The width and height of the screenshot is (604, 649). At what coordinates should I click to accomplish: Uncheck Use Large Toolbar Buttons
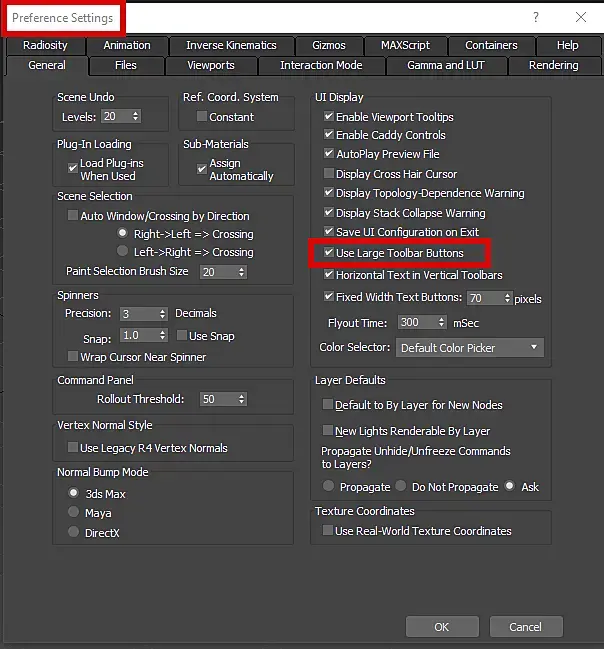(x=329, y=252)
